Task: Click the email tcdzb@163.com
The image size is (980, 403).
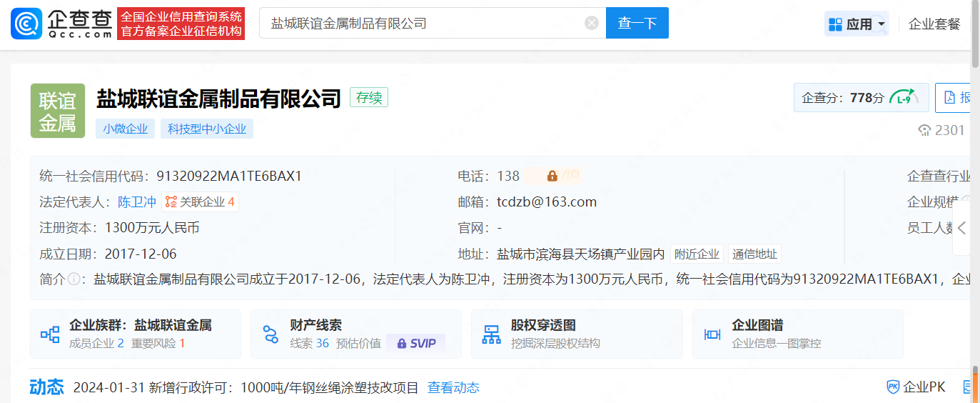Action: pos(547,202)
